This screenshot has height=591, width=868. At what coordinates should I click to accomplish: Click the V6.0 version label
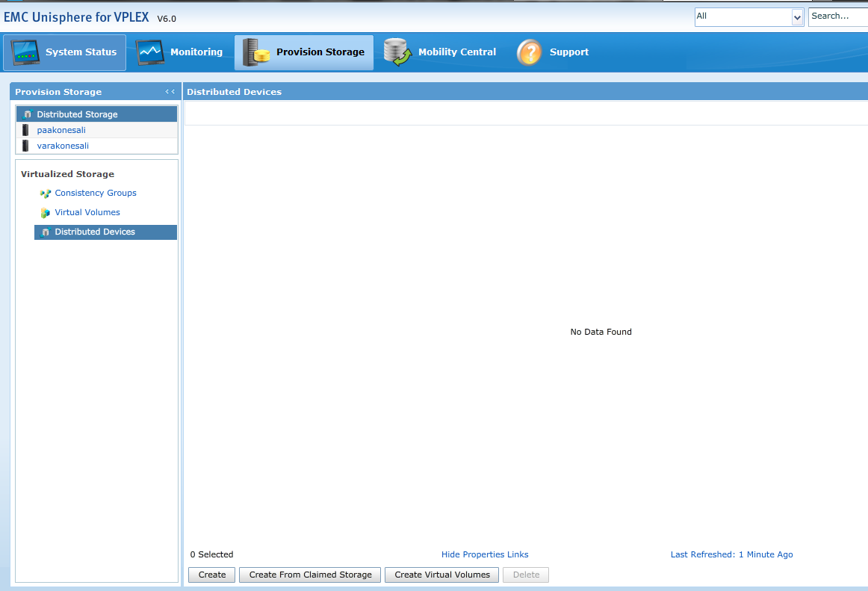point(167,19)
